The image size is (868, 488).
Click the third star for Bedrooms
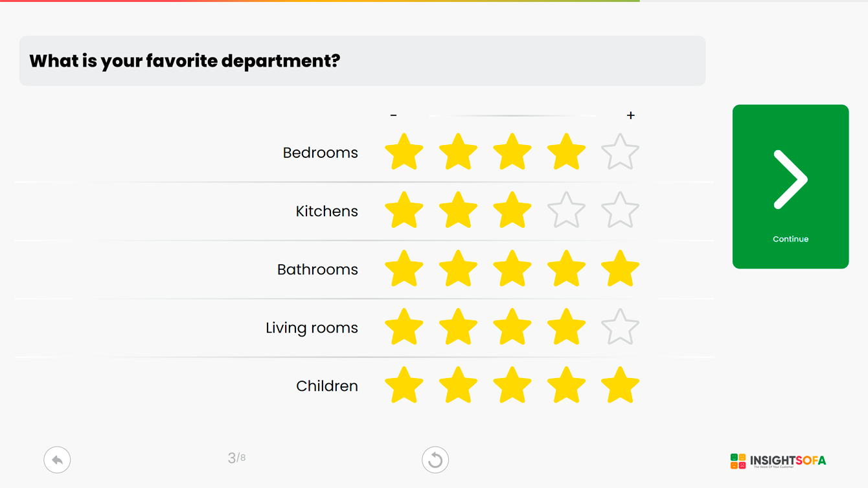click(x=512, y=152)
